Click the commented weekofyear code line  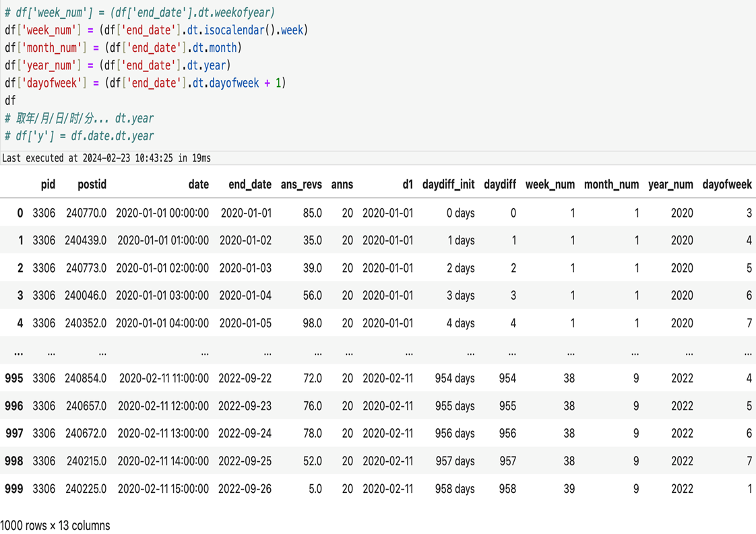[x=140, y=13]
